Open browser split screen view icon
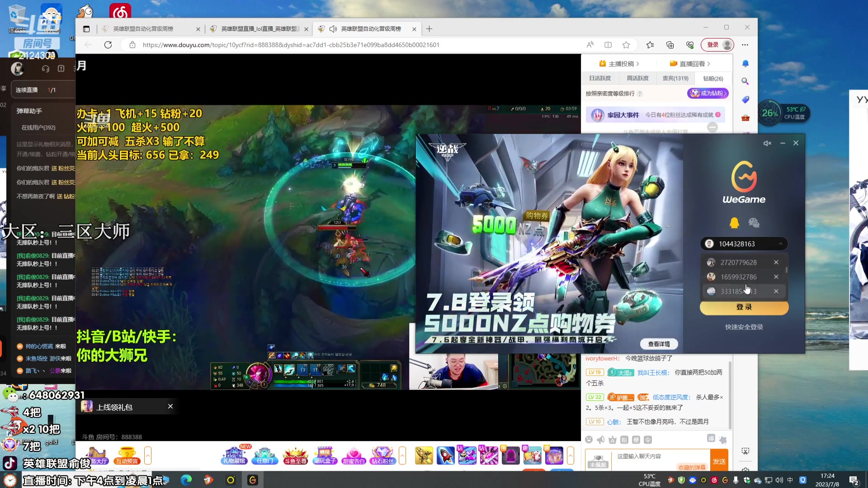The height and width of the screenshot is (488, 868). pyautogui.click(x=608, y=45)
